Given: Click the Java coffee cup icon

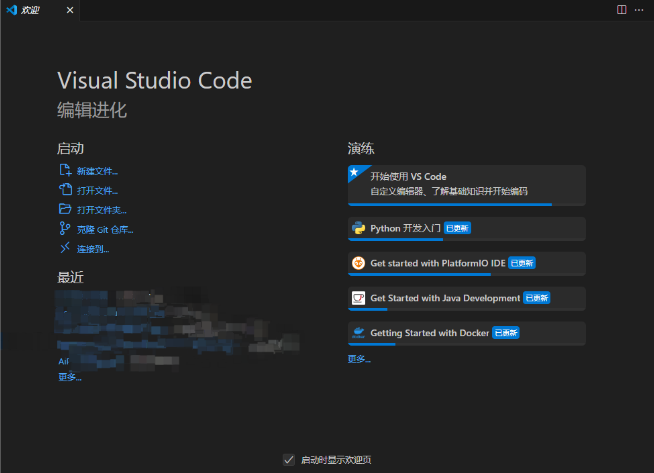Looking at the screenshot, I should click(x=358, y=298).
